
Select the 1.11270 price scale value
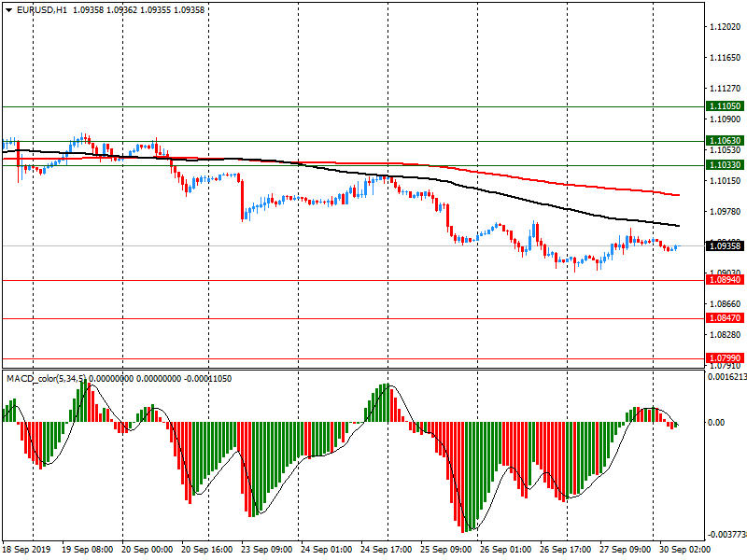(x=726, y=88)
